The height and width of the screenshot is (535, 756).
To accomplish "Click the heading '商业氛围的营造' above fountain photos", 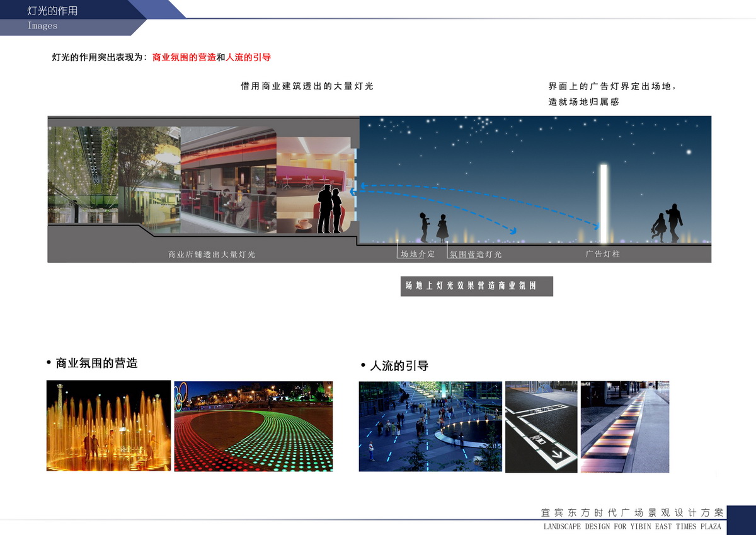I will pyautogui.click(x=96, y=364).
